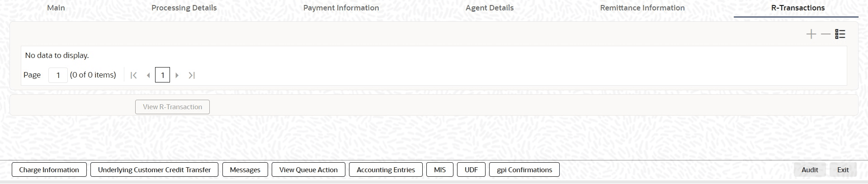The width and height of the screenshot is (868, 184).
Task: Select current page number 1 button
Action: (x=162, y=75)
